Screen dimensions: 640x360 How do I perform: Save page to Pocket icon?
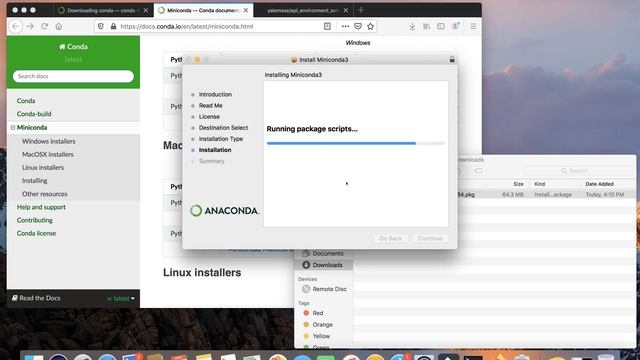click(358, 26)
